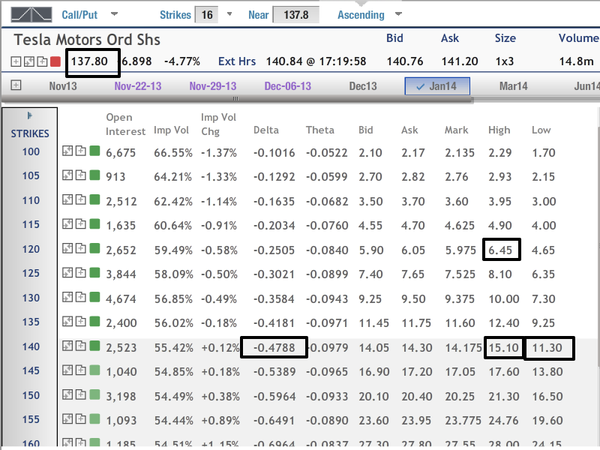Click add icon in the 130 strike row
Screen dimensions: 600x450
[80, 297]
